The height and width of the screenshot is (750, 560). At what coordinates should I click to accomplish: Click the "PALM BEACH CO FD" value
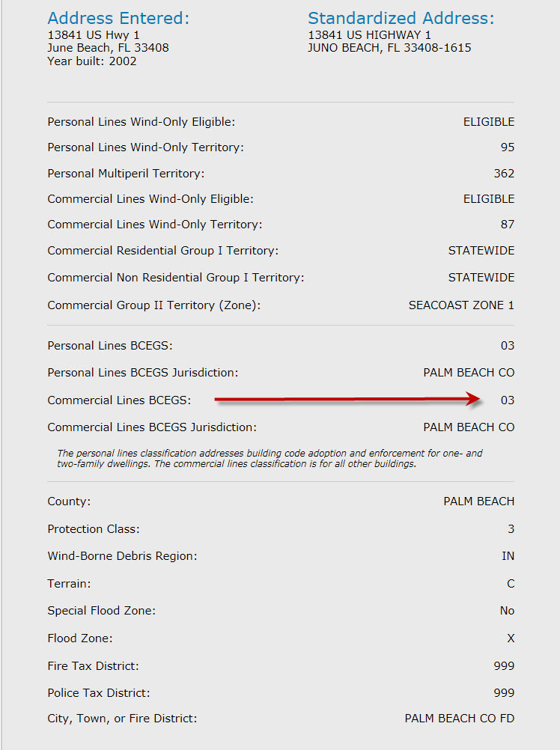click(x=460, y=719)
